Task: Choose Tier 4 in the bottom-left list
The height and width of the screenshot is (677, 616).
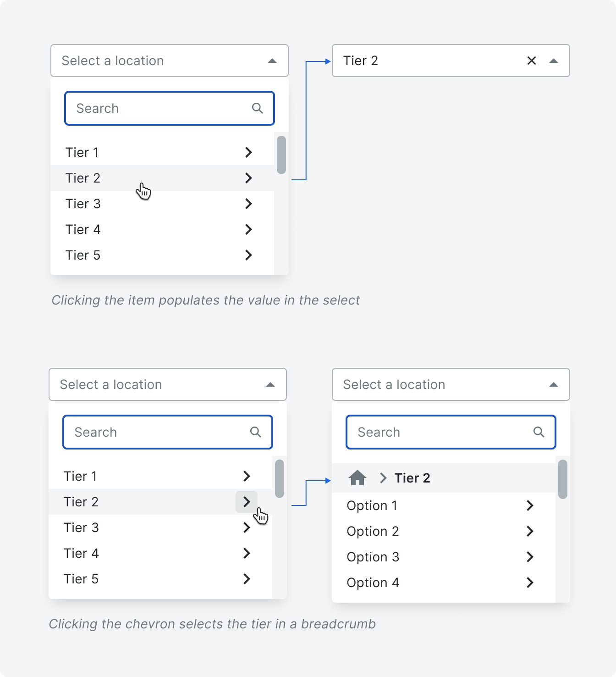Action: [x=160, y=553]
